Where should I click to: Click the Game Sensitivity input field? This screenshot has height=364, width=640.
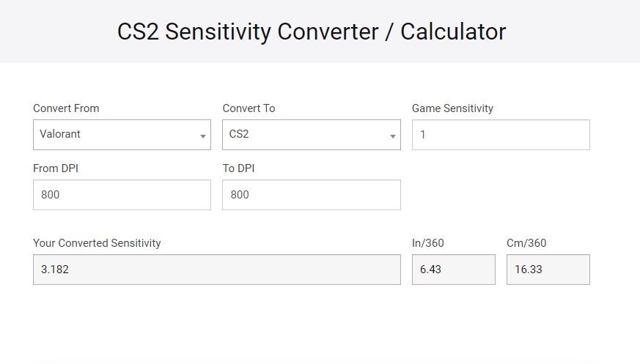[501, 135]
